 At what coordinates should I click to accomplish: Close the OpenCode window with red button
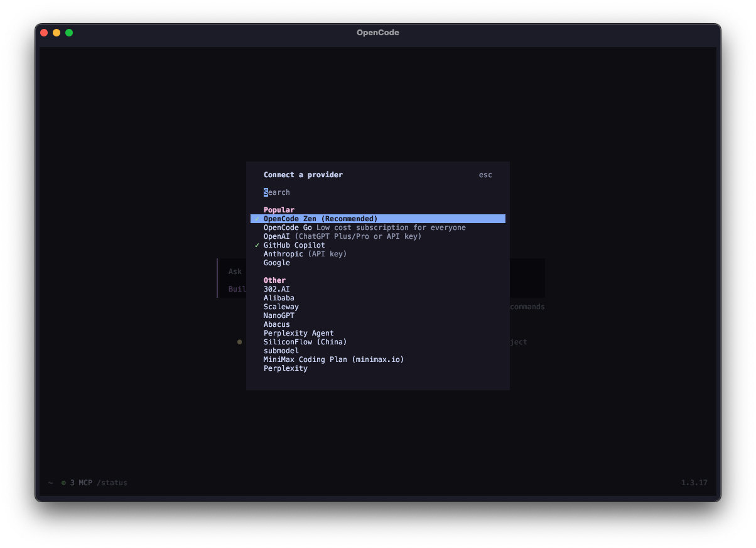(44, 33)
